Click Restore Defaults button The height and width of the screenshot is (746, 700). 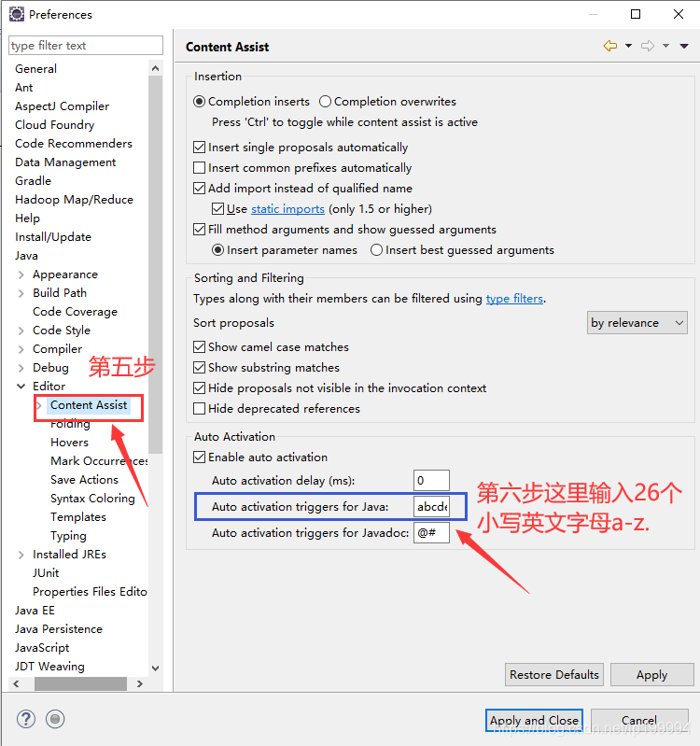point(554,675)
